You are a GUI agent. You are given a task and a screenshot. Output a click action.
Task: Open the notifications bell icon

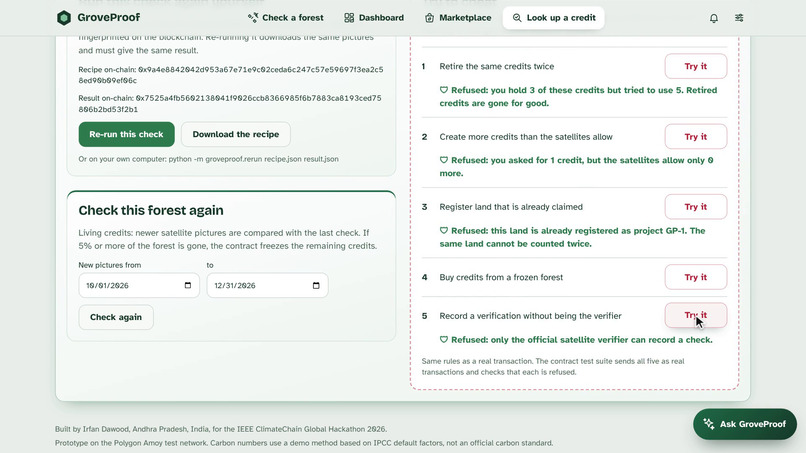coord(713,18)
